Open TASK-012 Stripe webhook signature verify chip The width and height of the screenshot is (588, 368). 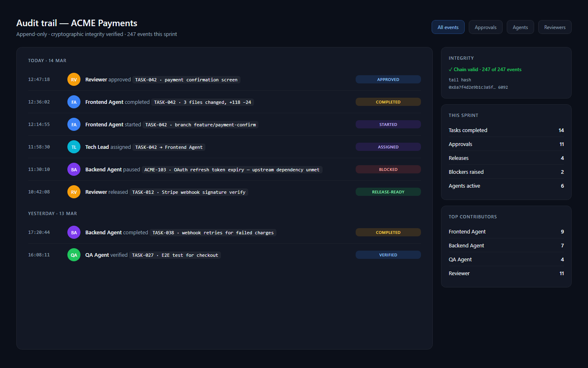click(189, 192)
